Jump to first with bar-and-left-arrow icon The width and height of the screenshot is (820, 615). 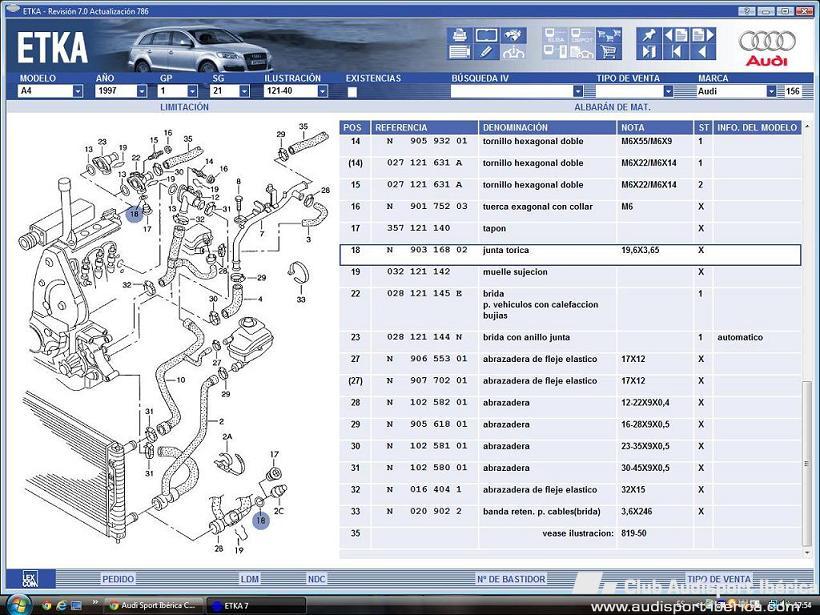pyautogui.click(x=675, y=52)
